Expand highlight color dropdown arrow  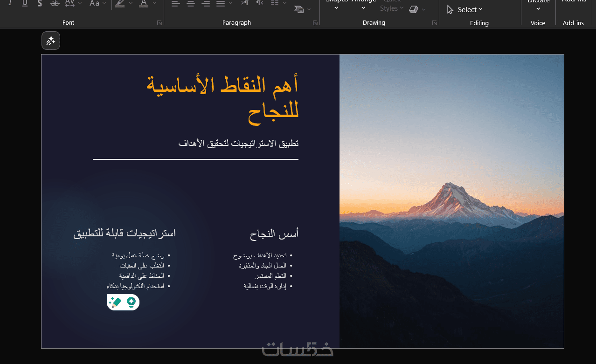coord(131,3)
